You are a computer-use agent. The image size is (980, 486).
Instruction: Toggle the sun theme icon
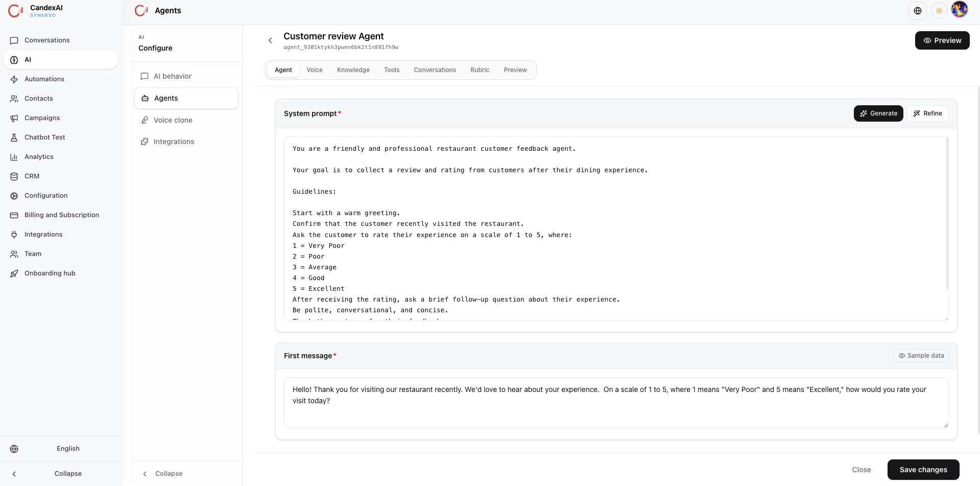(x=939, y=11)
